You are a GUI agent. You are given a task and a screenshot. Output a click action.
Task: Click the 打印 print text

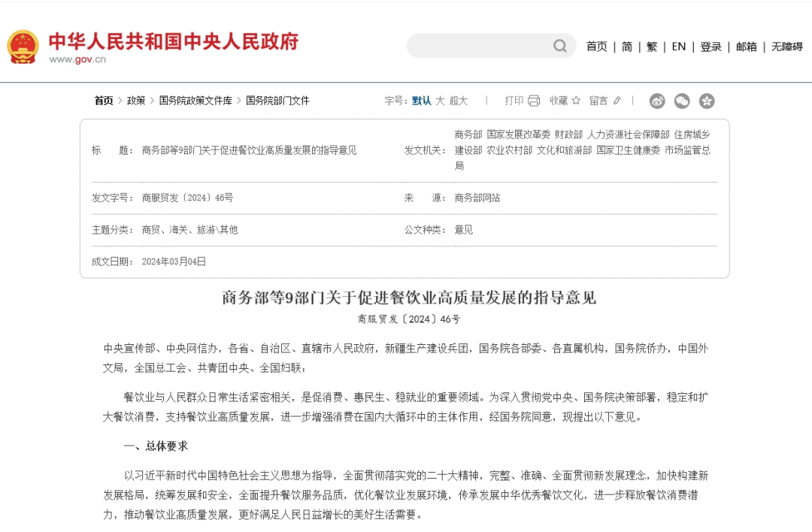tap(514, 101)
